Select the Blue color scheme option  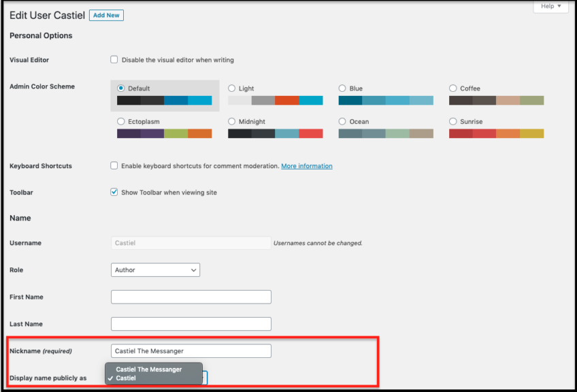pyautogui.click(x=342, y=88)
